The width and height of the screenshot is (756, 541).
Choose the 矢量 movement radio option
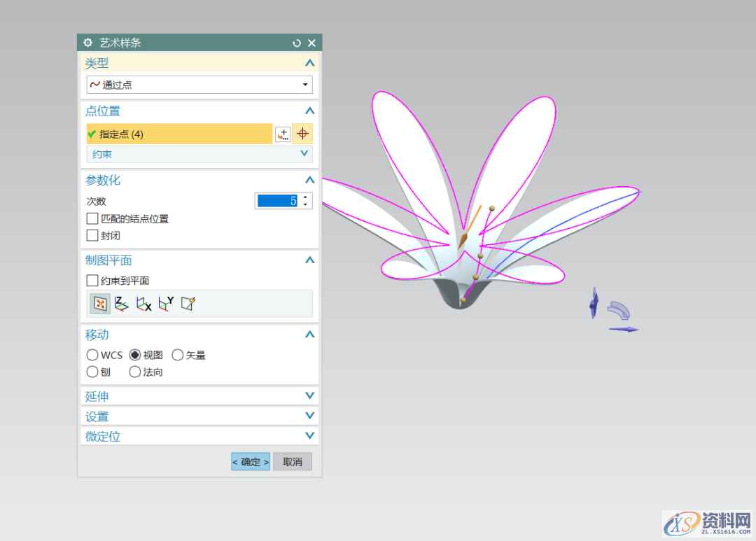[178, 355]
